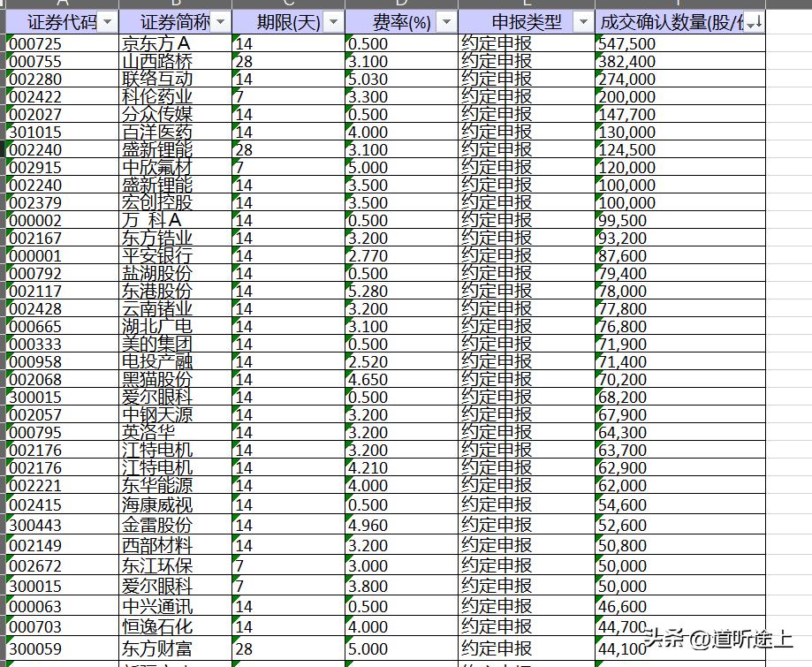Select the 海康威视 name cell

pyautogui.click(x=175, y=504)
